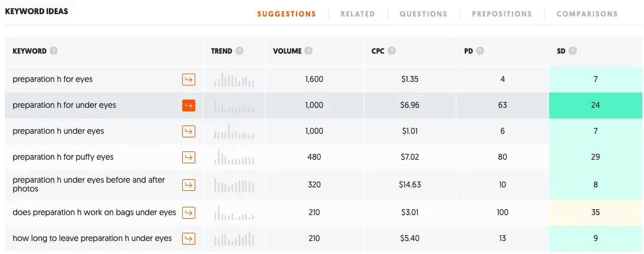
Task: Select the PREPOSITIONS tab
Action: point(502,14)
